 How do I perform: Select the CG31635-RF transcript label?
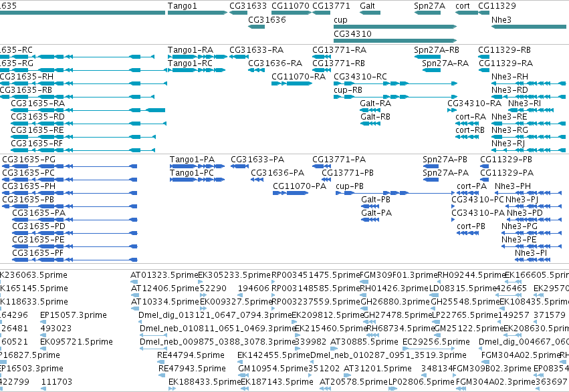(x=37, y=144)
